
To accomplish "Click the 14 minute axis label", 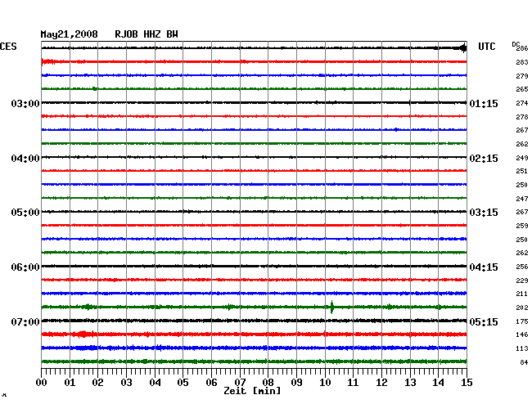I will 438,382.
